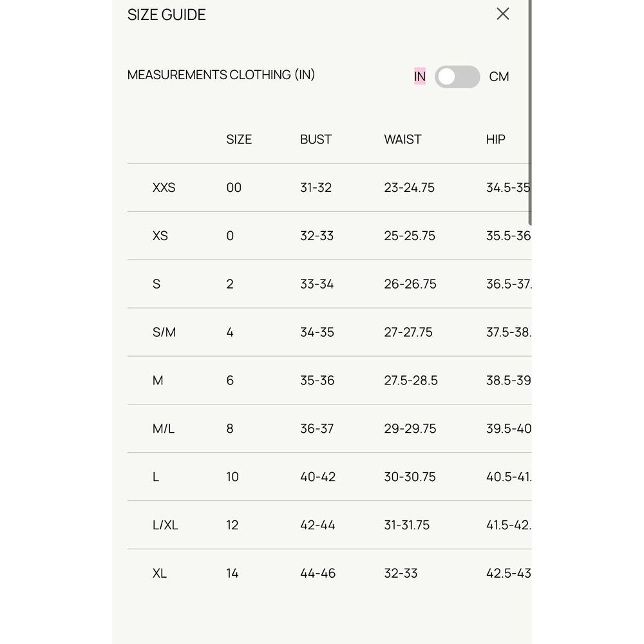Image resolution: width=644 pixels, height=644 pixels.
Task: Select the CM unit label
Action: tap(499, 77)
